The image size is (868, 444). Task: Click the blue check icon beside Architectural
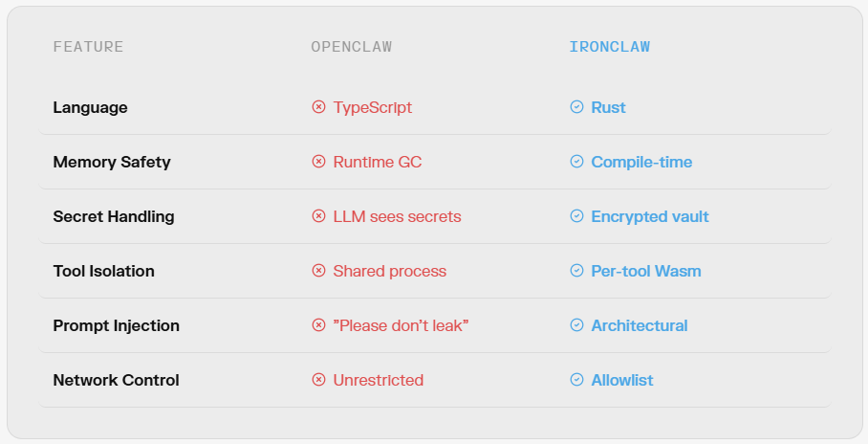(x=576, y=325)
